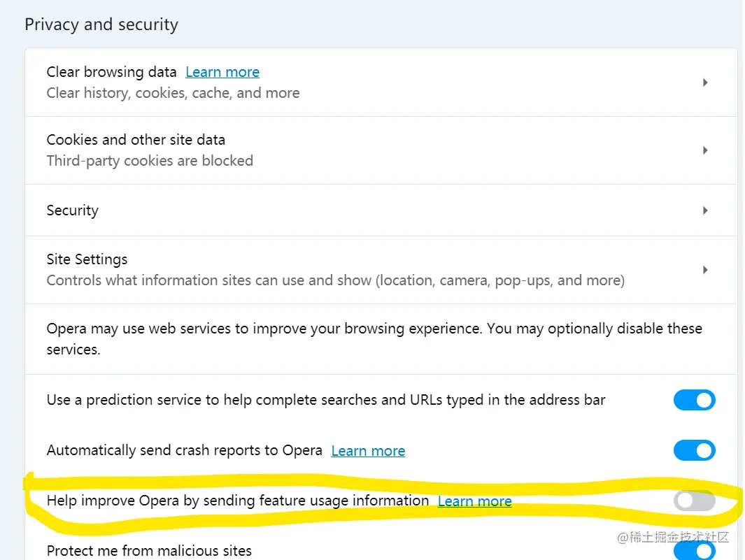Viewport: 745px width, 560px height.
Task: Expand the Site Settings arrow
Action: click(x=705, y=270)
